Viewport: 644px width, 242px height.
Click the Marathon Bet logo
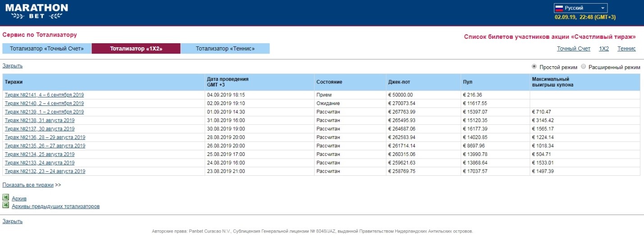pyautogui.click(x=37, y=13)
